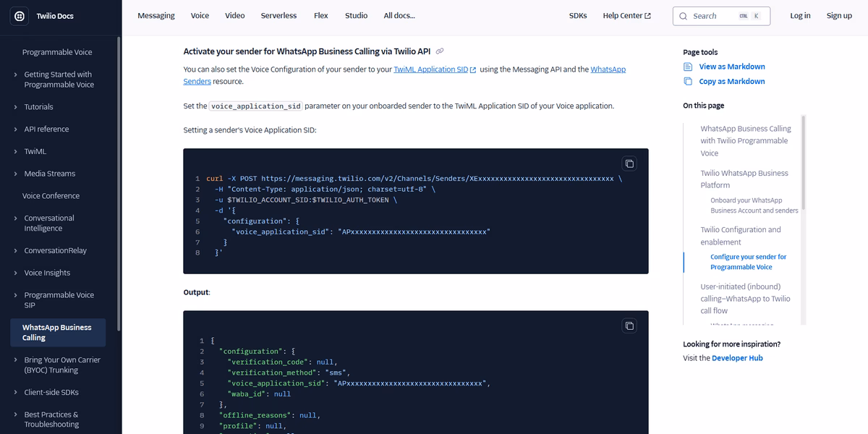
Task: Click the copy icon on the Output code block
Action: [629, 325]
